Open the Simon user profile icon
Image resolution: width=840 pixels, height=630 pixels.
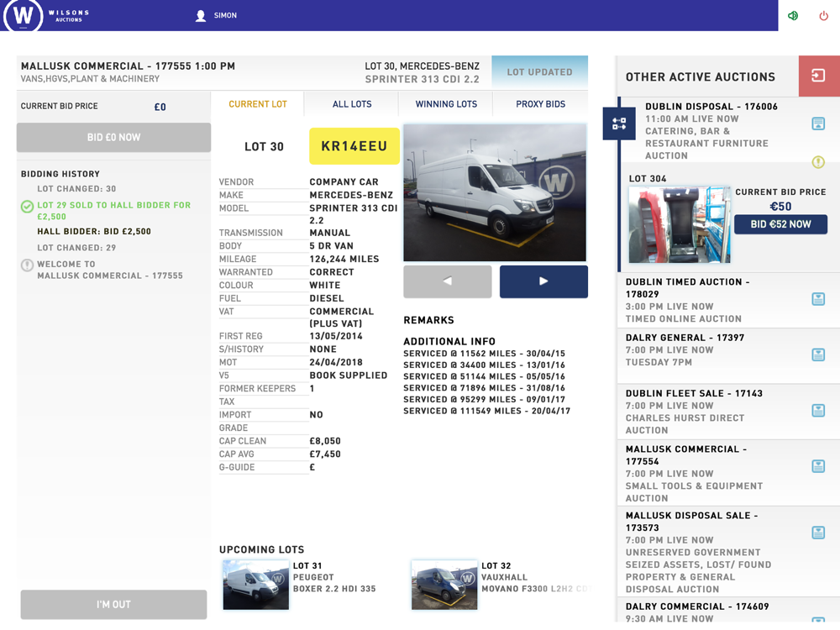click(x=201, y=15)
